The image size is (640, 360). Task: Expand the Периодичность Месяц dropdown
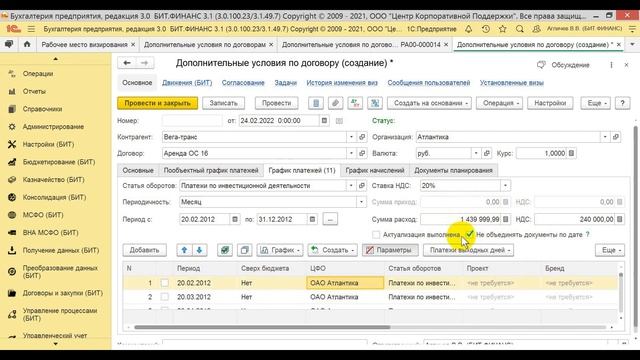361,202
